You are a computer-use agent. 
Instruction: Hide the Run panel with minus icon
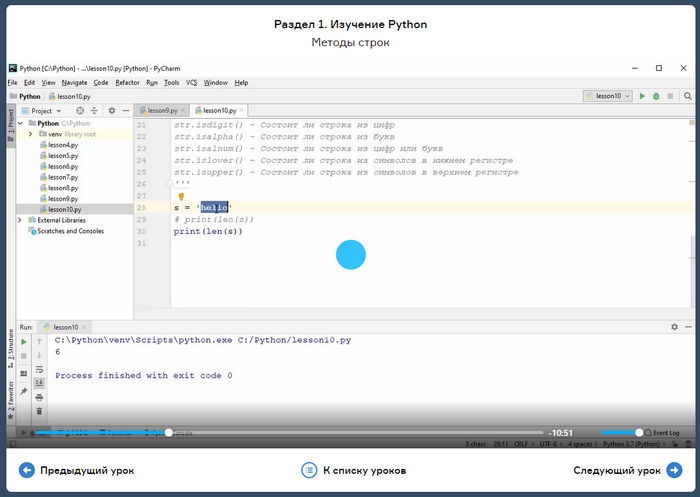[x=688, y=327]
